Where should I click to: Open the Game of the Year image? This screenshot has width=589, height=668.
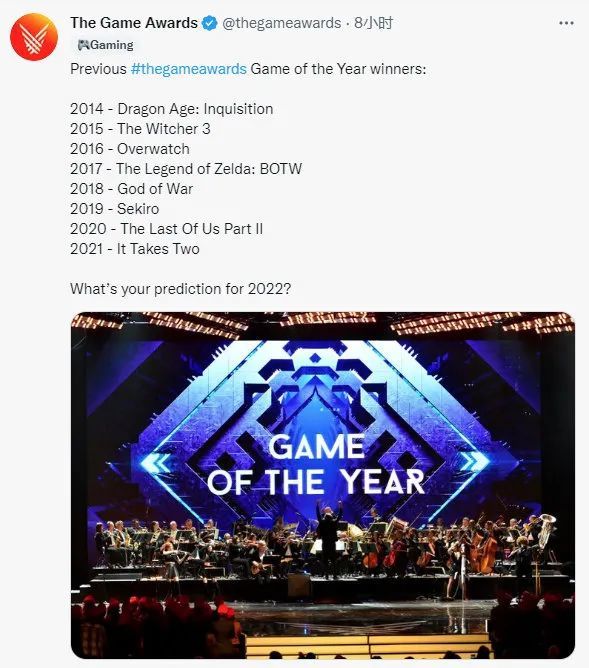tap(323, 485)
